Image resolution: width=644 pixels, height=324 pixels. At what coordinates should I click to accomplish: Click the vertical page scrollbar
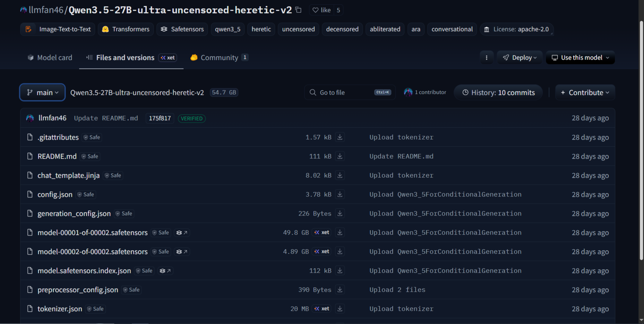point(641,140)
